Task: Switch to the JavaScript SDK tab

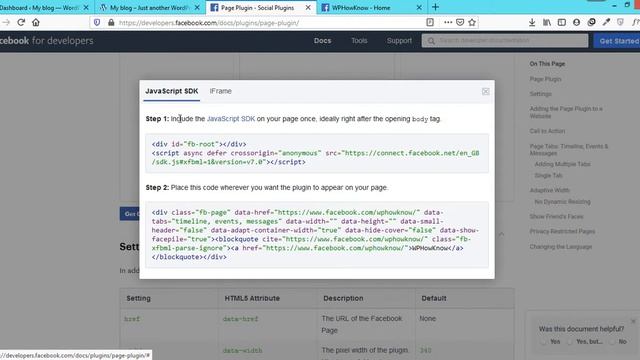Action: point(171,91)
